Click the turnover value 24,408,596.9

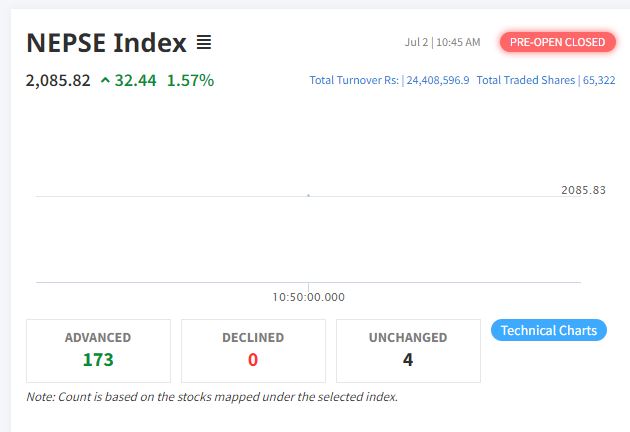[x=438, y=80]
